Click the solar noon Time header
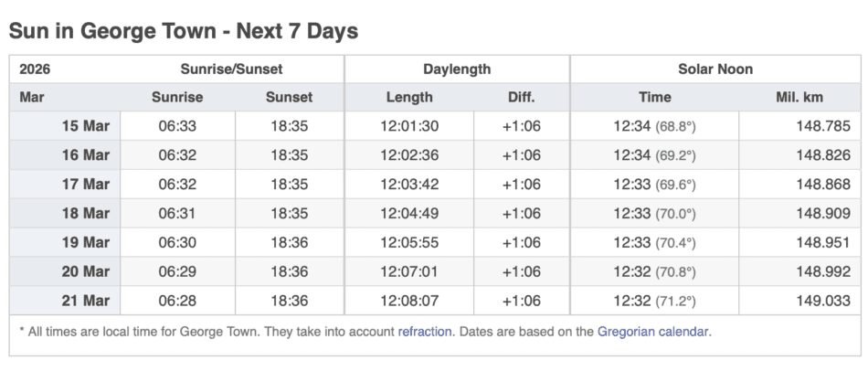 pyautogui.click(x=654, y=97)
